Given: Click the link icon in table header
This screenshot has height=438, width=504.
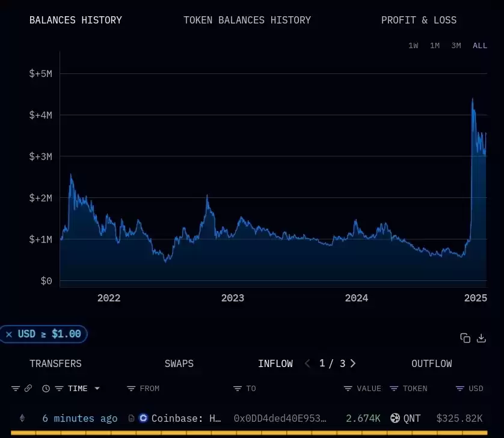Looking at the screenshot, I should 28,388.
